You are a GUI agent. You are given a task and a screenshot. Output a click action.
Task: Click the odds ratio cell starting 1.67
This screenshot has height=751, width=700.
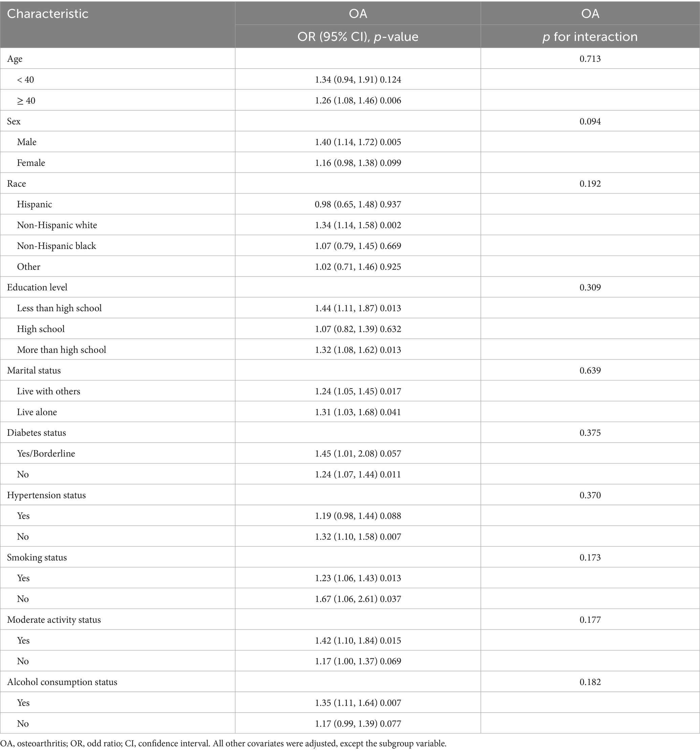(358, 599)
